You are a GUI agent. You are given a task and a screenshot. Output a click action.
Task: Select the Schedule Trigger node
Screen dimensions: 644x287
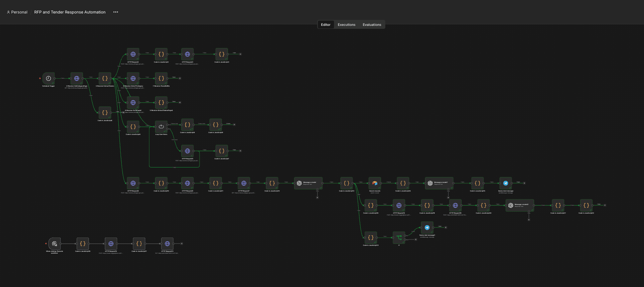click(x=48, y=78)
